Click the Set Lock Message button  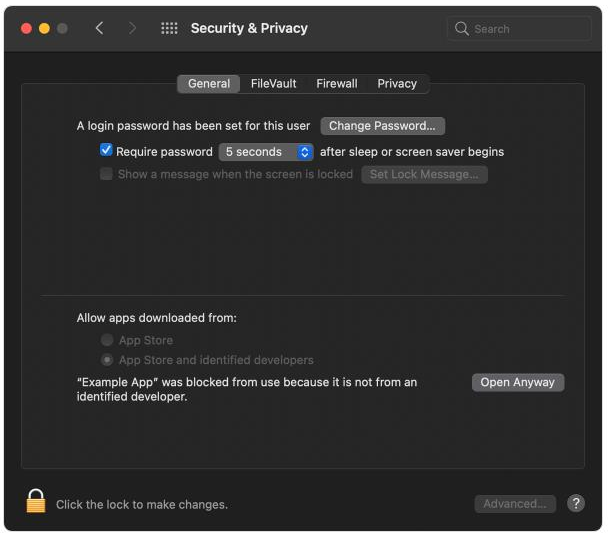tap(424, 174)
